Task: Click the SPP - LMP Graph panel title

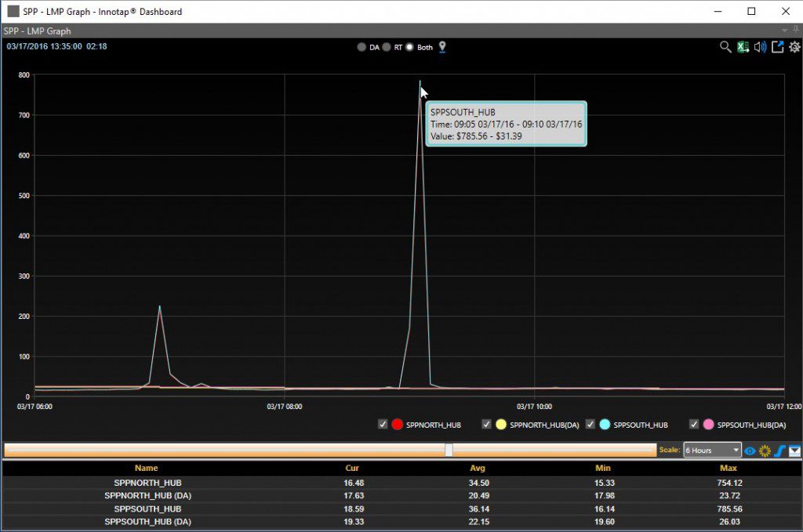Action: [38, 31]
